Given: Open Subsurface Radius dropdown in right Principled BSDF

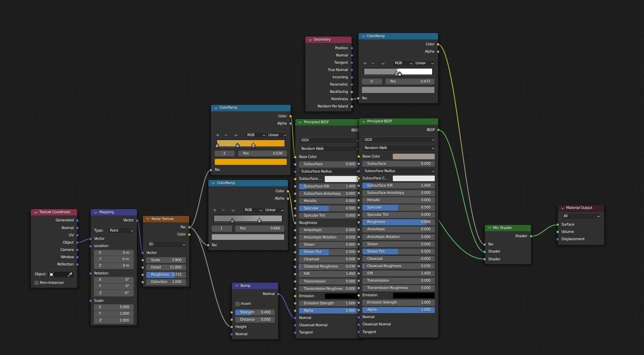Looking at the screenshot, I should 398,171.
